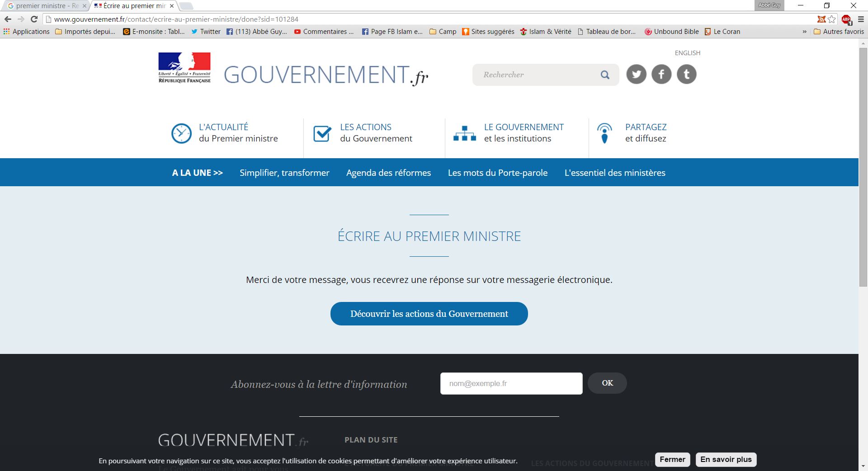Open LE GOUVERNEMENT et les institutions menu
Viewport: 868px width, 471px height.
[524, 133]
